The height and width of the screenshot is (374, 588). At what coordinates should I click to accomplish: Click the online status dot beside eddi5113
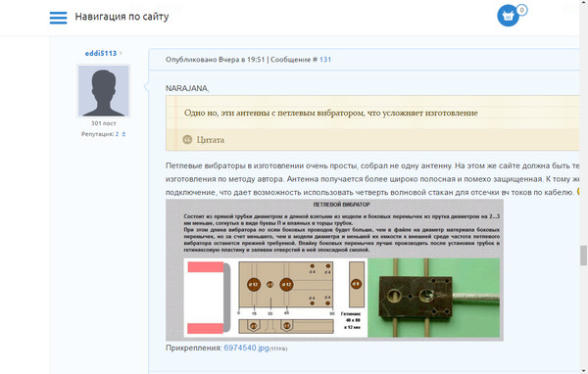pos(121,53)
